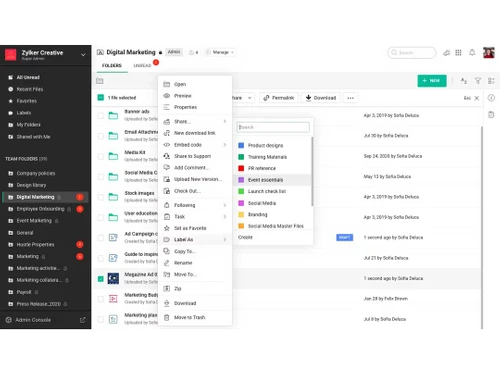Screen dimensions: 500x375
Task: Choose Properties from the context menu
Action: pos(195,107)
